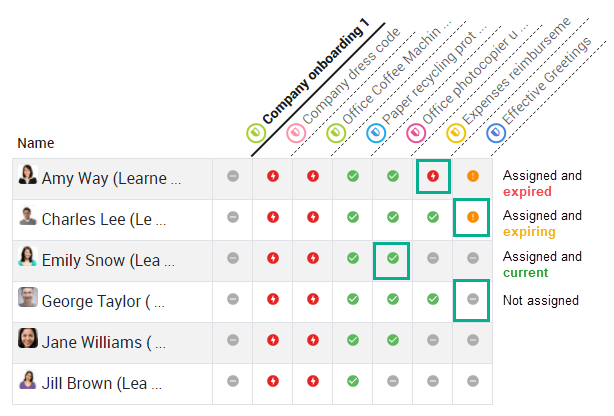Open Charles Lee learner name link
Viewport: 614px width, 416px height.
click(x=104, y=220)
